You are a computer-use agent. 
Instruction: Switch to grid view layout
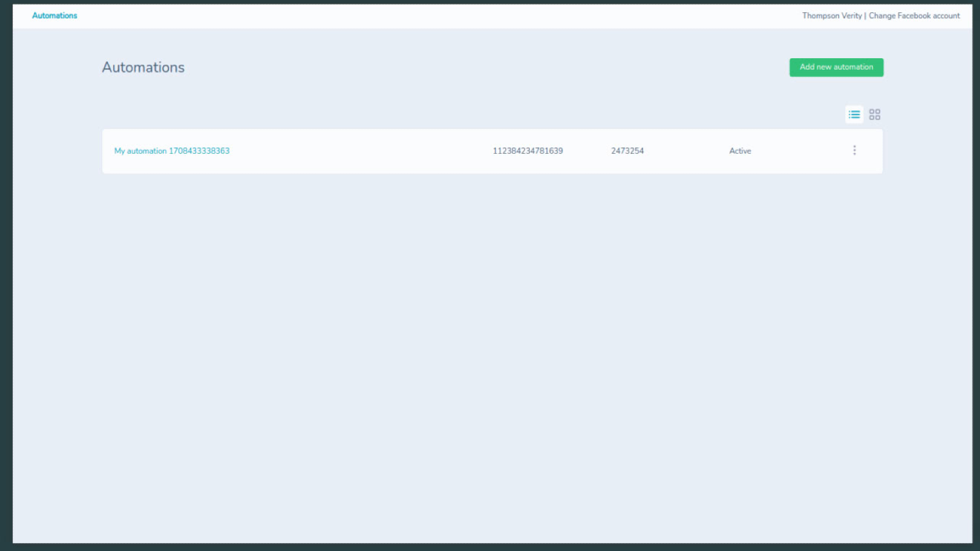[875, 114]
